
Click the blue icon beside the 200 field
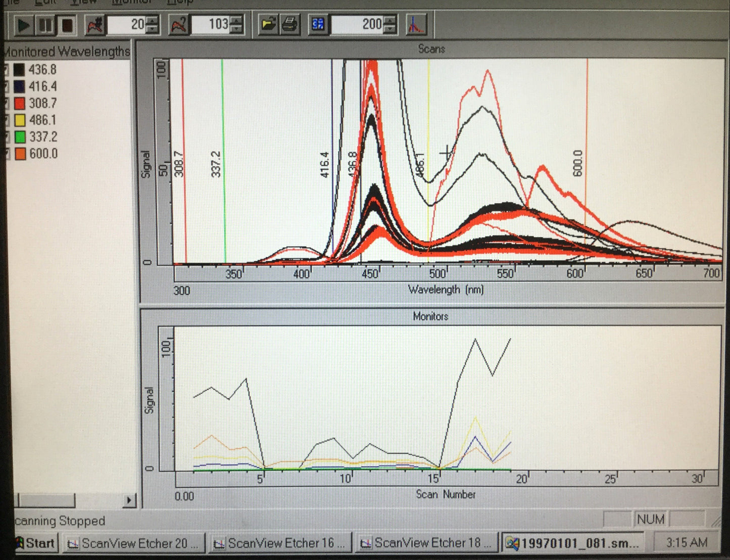[x=318, y=24]
